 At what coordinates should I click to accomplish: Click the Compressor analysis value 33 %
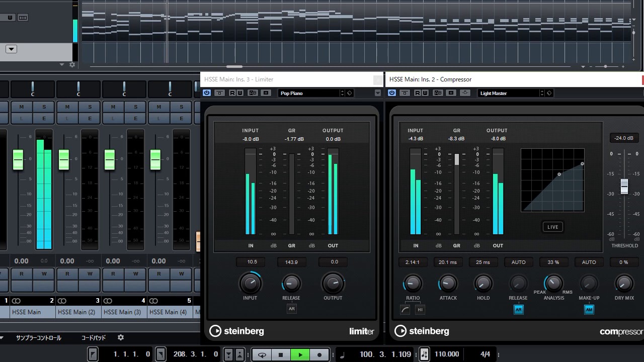(x=553, y=262)
